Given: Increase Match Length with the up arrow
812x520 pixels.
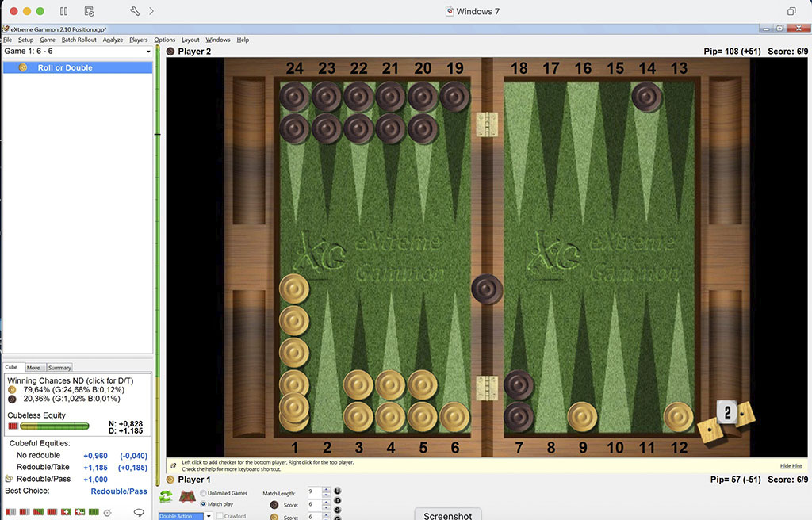Looking at the screenshot, I should [326, 489].
